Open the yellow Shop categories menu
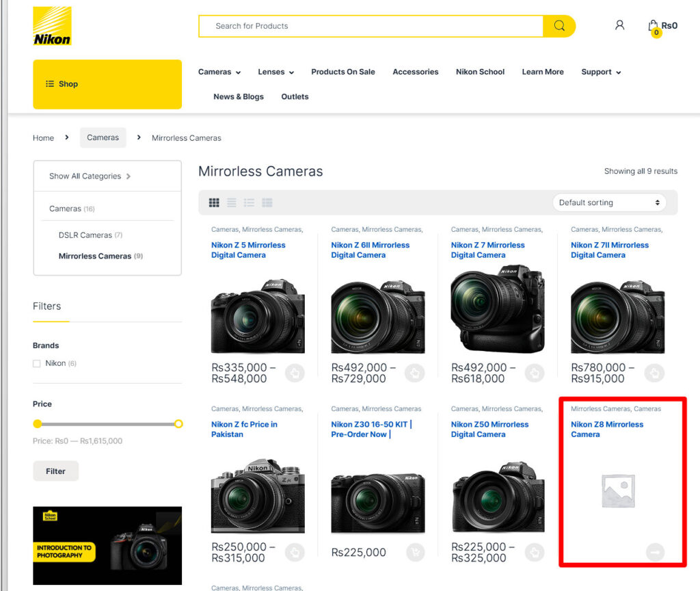 pos(107,84)
